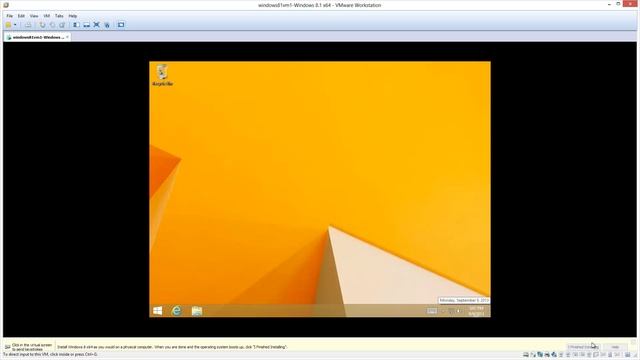Click the manage snapshots toolbar icon
The width and height of the screenshot is (640, 360).
(x=62, y=25)
